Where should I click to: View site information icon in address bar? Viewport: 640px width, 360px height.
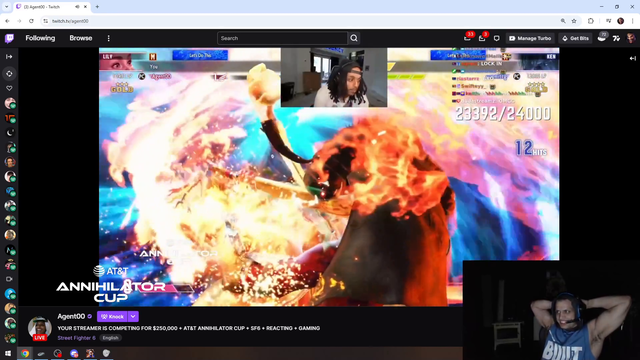(x=46, y=21)
